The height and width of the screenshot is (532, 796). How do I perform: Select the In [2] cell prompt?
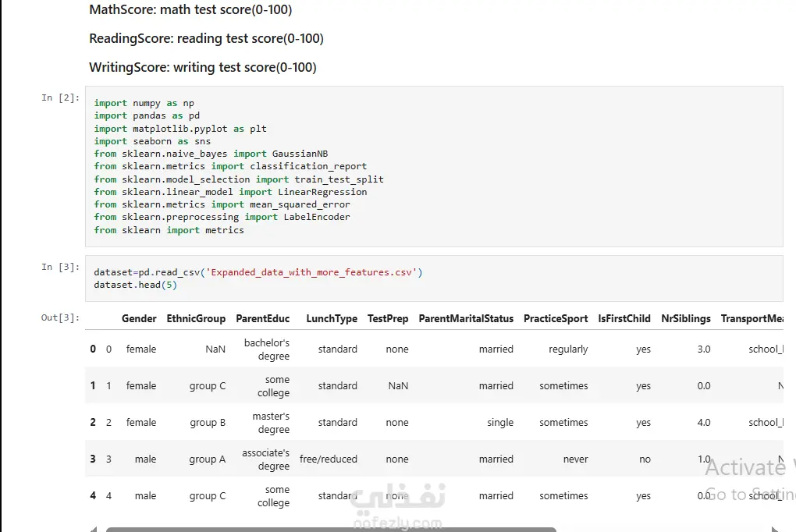[x=60, y=98]
